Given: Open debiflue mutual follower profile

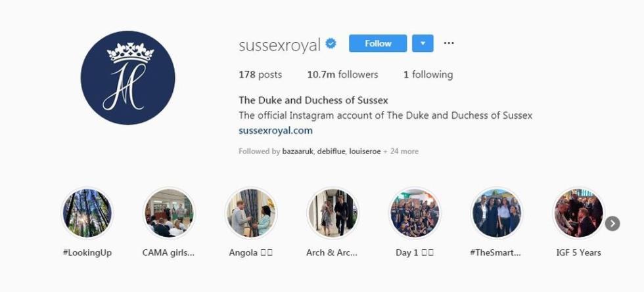Looking at the screenshot, I should [331, 152].
